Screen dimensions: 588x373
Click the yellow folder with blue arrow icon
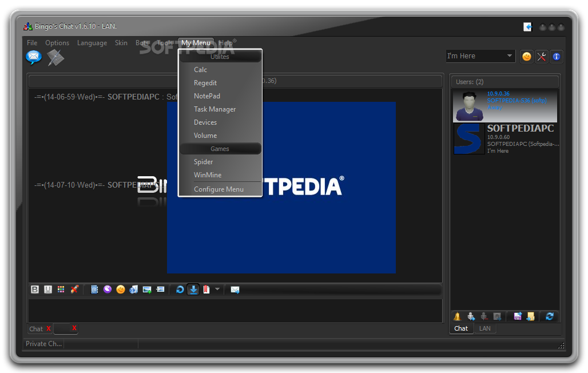(531, 316)
